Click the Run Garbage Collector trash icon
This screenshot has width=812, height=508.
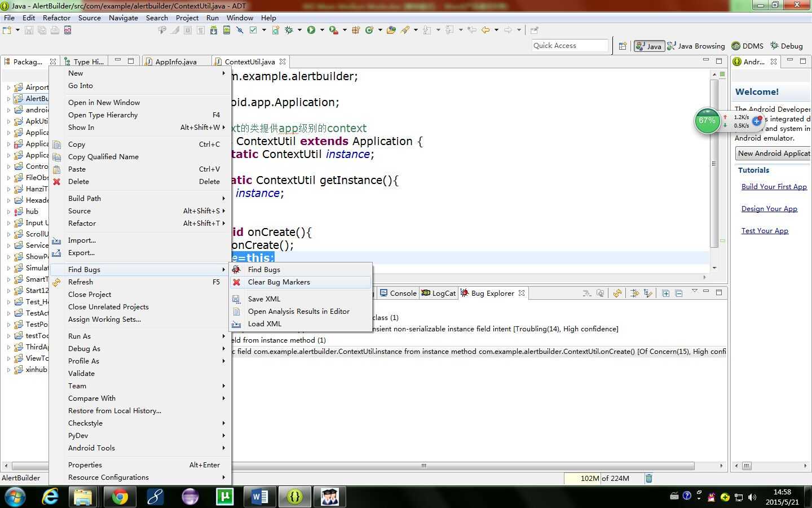click(649, 478)
